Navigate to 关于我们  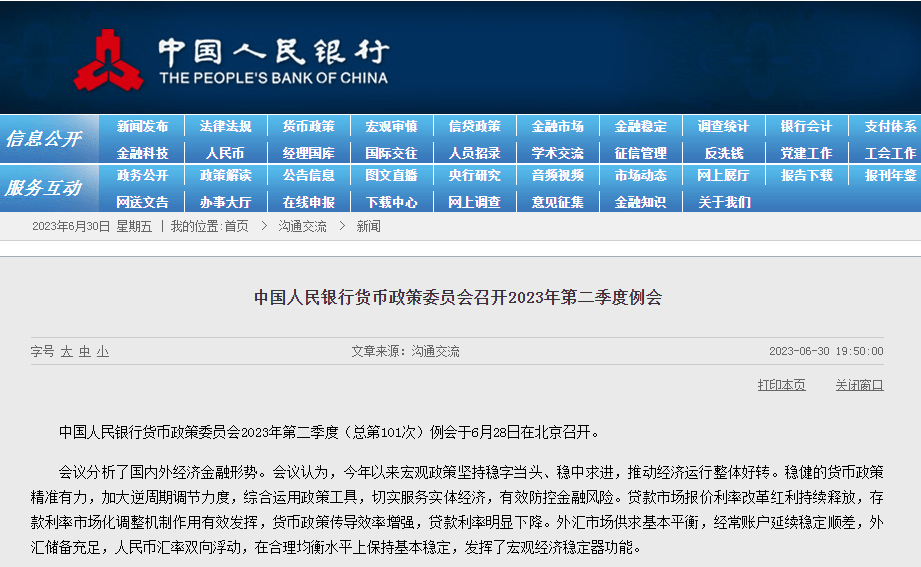[724, 202]
